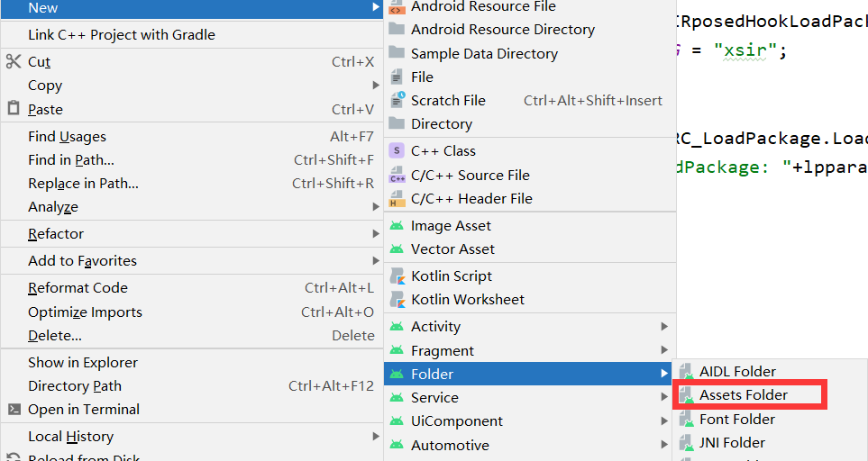Expand the Activity submenu arrow
The width and height of the screenshot is (868, 461).
point(664,326)
